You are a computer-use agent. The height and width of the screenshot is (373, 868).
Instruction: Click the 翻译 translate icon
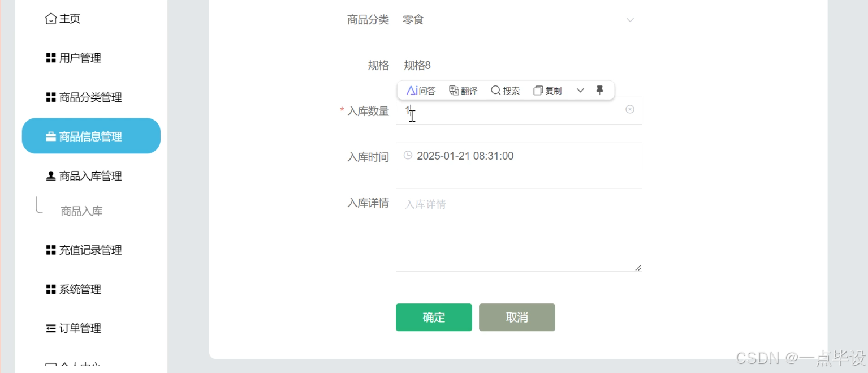[454, 90]
